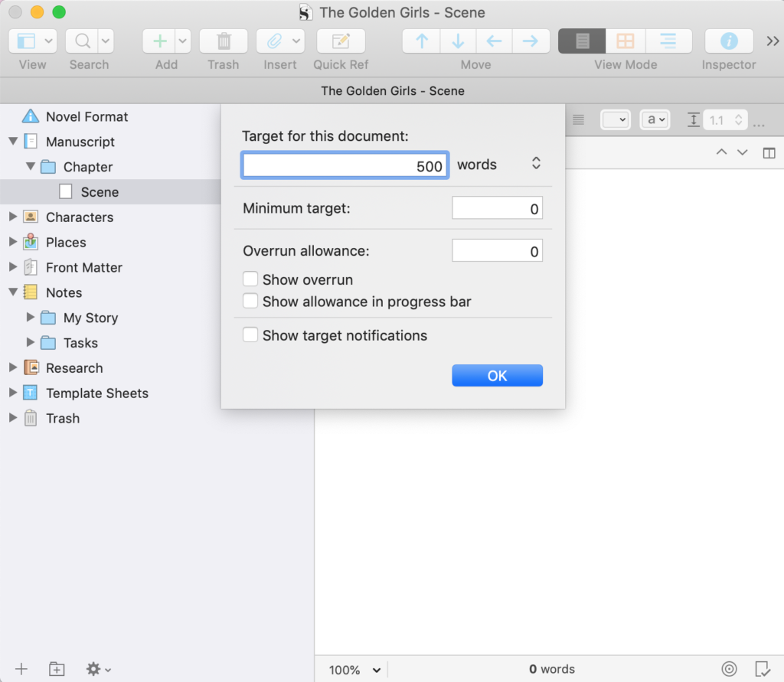Collapse the Manuscript folder
Screen dimensions: 784x682
[13, 142]
